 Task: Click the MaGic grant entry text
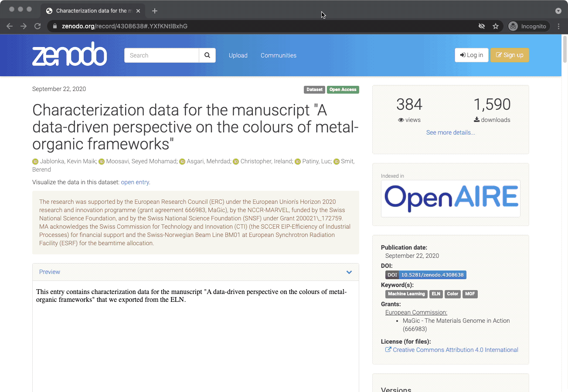tap(456, 325)
